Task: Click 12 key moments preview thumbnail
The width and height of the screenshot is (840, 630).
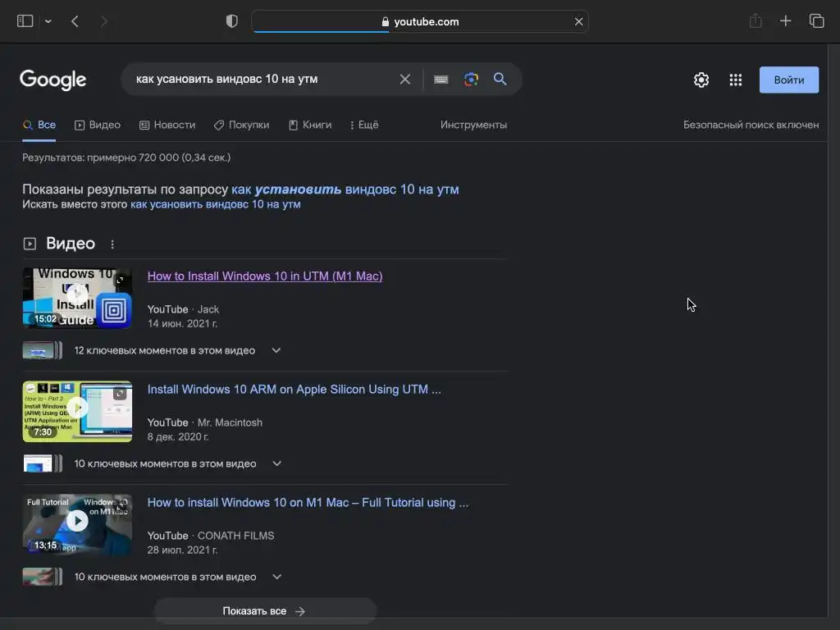Action: click(43, 350)
